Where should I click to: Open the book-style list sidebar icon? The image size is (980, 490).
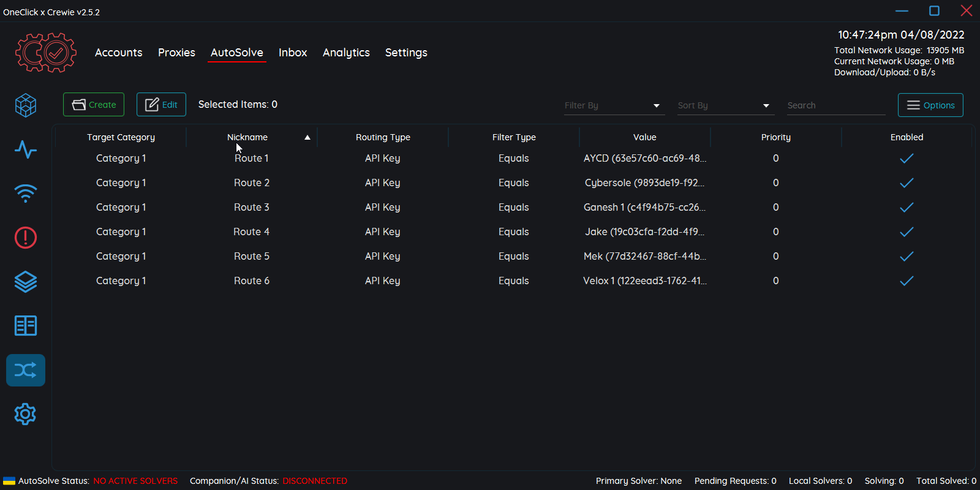[x=26, y=326]
